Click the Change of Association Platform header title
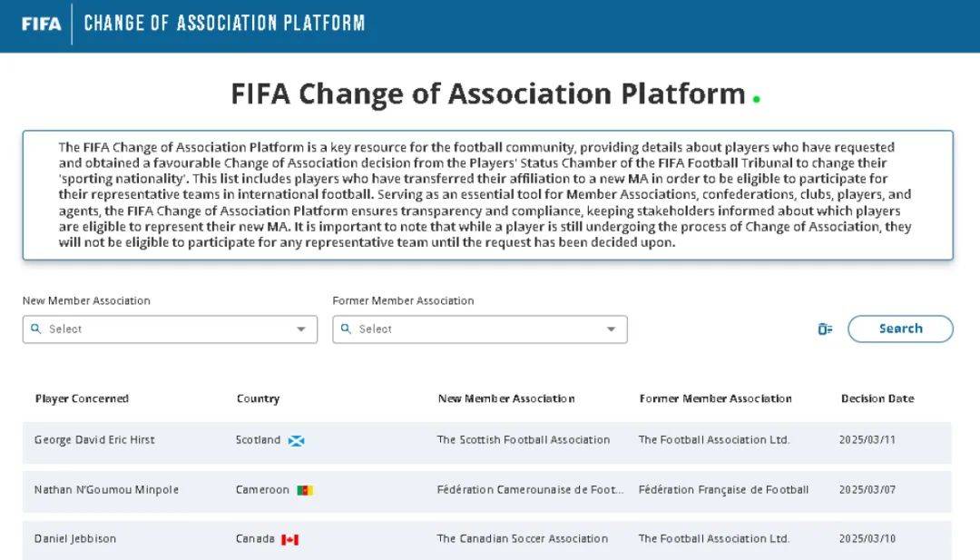Image resolution: width=980 pixels, height=560 pixels. (x=224, y=24)
